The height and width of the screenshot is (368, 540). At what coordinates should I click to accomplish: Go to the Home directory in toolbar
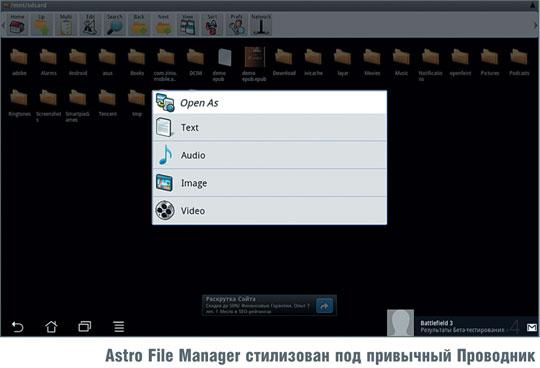18,24
